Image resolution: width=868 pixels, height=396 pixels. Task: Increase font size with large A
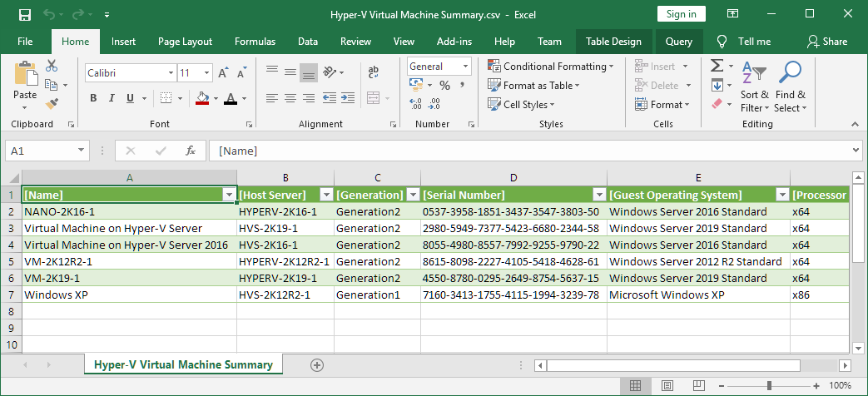click(223, 72)
